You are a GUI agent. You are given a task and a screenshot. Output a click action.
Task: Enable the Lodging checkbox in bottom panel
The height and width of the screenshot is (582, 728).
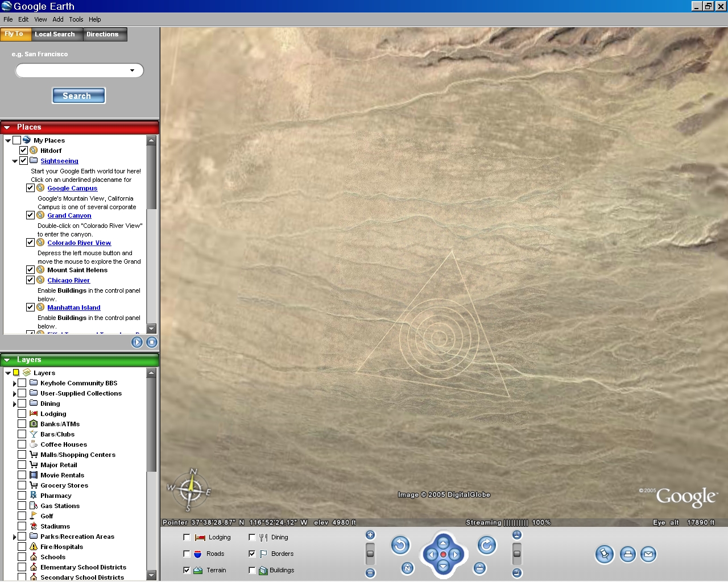(x=187, y=537)
